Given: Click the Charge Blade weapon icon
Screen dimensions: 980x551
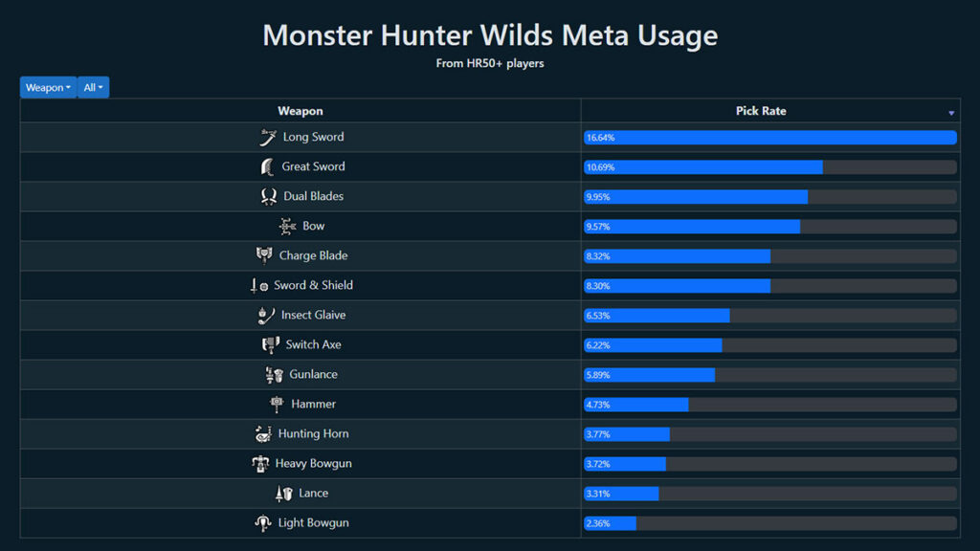Looking at the screenshot, I should [x=264, y=256].
